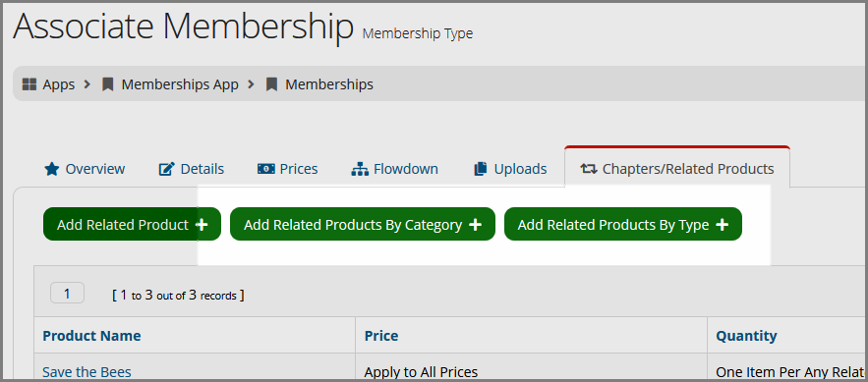The image size is (868, 382).
Task: Click the Apps grid icon in breadcrumb
Action: point(29,84)
